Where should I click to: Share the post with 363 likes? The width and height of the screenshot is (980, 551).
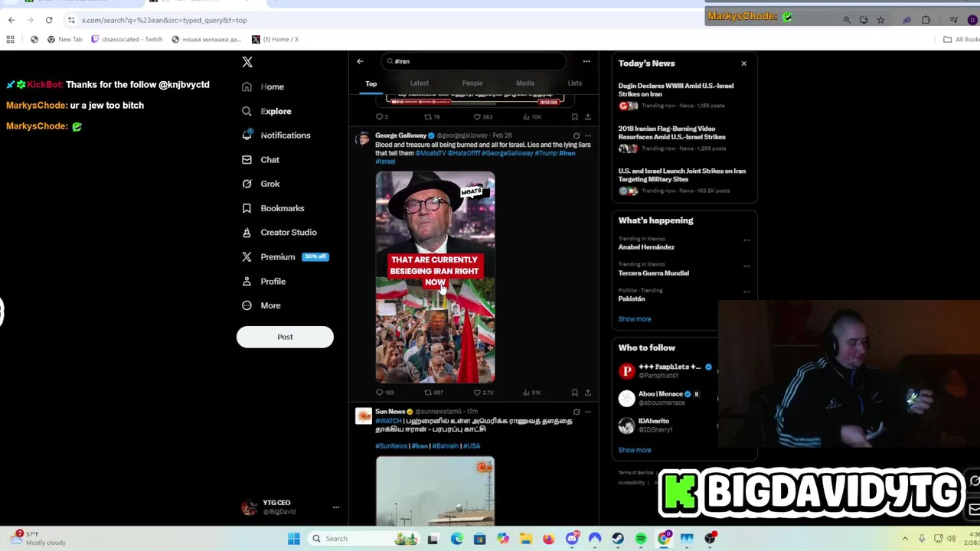(x=587, y=116)
